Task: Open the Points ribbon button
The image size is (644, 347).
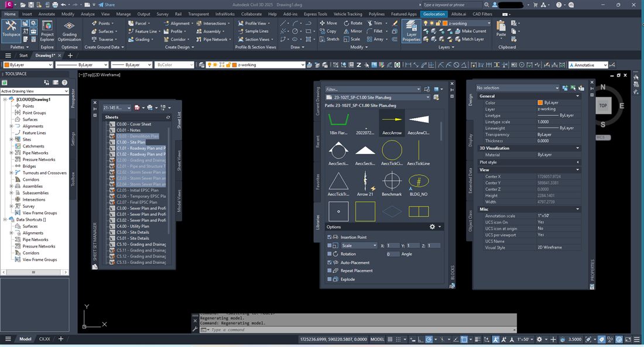Action: pyautogui.click(x=101, y=23)
